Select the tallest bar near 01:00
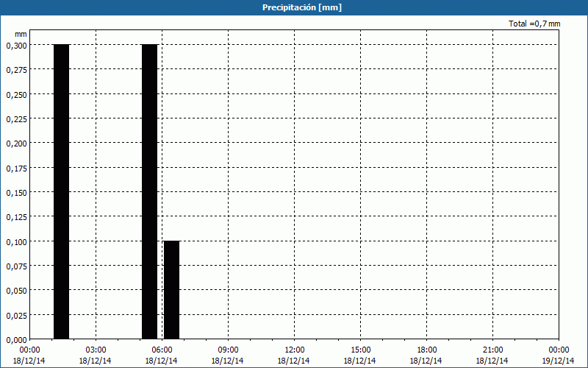Viewport: 588px width, 368px height. tap(62, 191)
